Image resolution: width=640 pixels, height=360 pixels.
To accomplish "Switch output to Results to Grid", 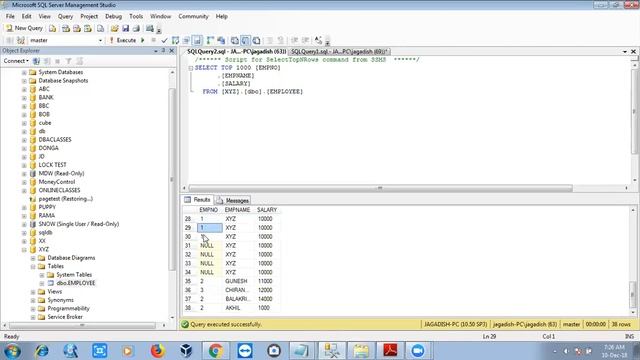I will pos(245,40).
